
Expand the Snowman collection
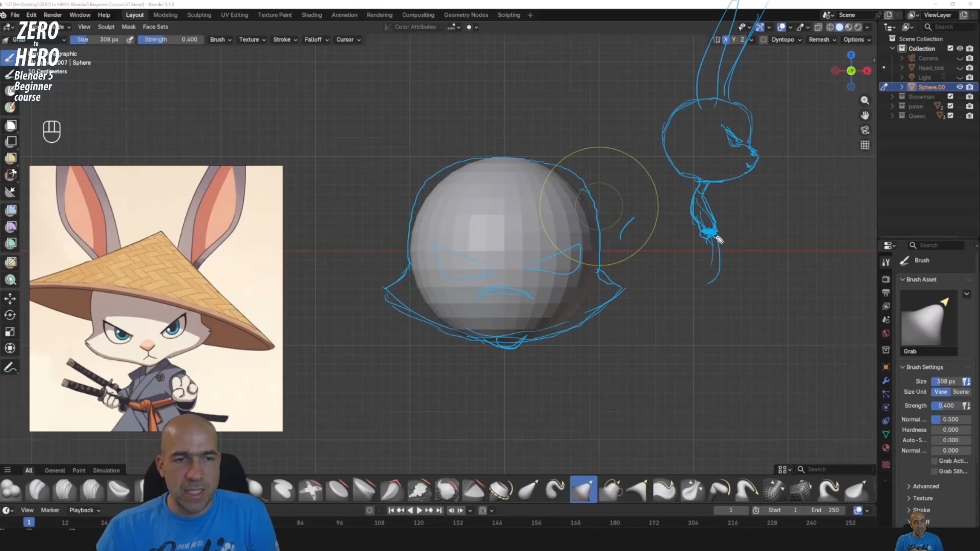[x=892, y=96]
